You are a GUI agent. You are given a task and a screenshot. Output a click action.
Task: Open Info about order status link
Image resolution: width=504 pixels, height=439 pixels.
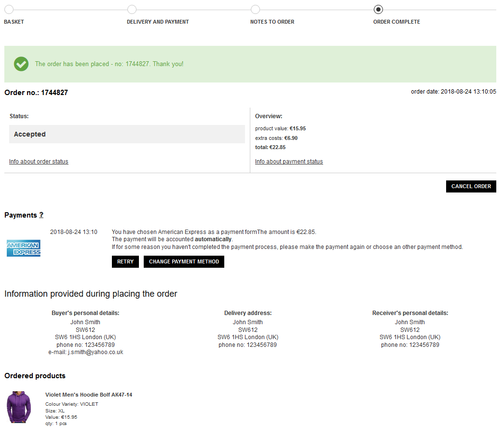(x=39, y=162)
